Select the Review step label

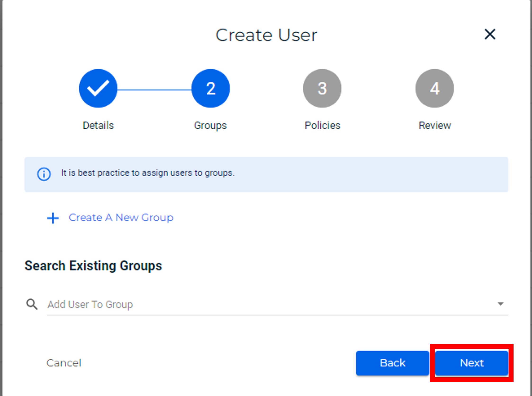[435, 125]
